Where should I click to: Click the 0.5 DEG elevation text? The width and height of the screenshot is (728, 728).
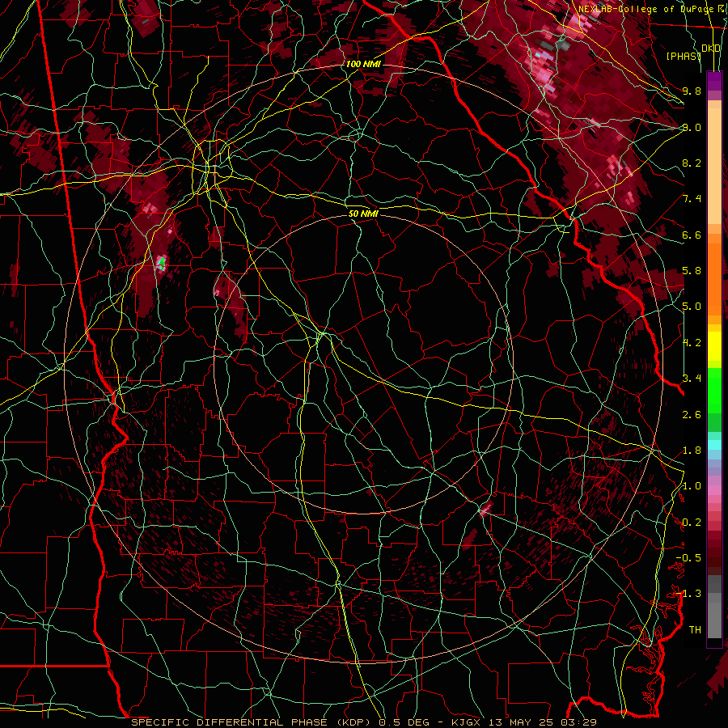click(404, 722)
